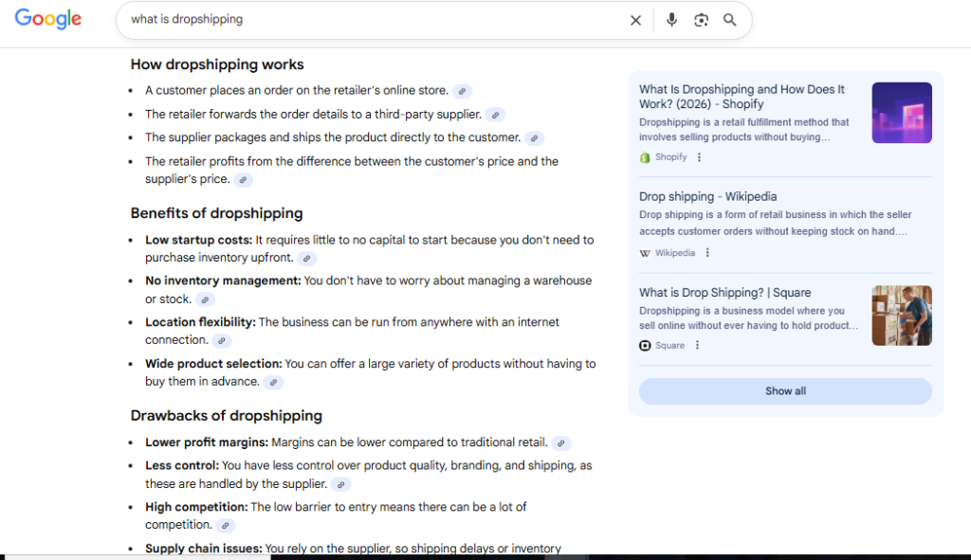Click link icon after "Wide product selection" item

point(273,382)
